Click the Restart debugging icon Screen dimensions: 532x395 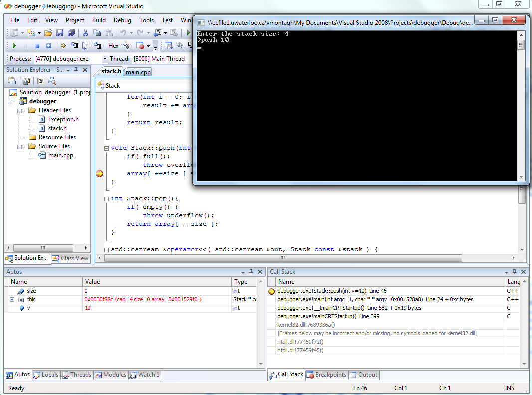coord(49,46)
